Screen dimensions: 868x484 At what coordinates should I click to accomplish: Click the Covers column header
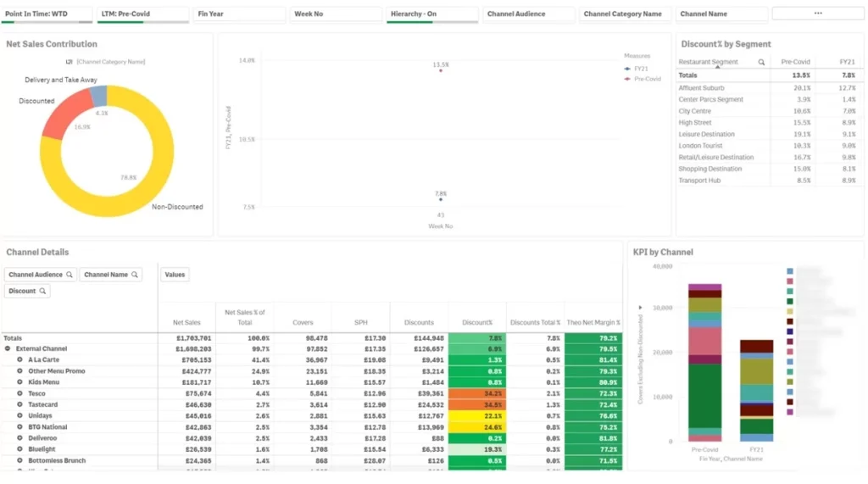coord(303,322)
